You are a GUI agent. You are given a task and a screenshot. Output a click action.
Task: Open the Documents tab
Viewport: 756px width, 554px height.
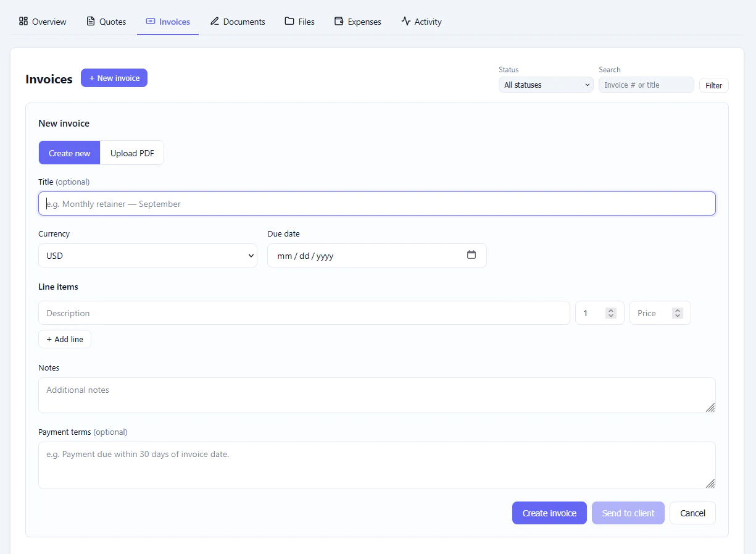tap(238, 22)
